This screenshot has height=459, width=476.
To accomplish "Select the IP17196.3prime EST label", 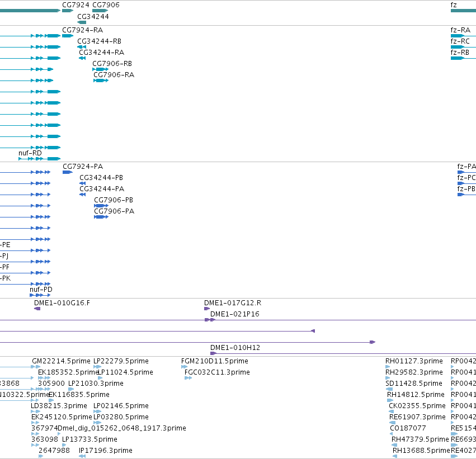I will pyautogui.click(x=106, y=451).
